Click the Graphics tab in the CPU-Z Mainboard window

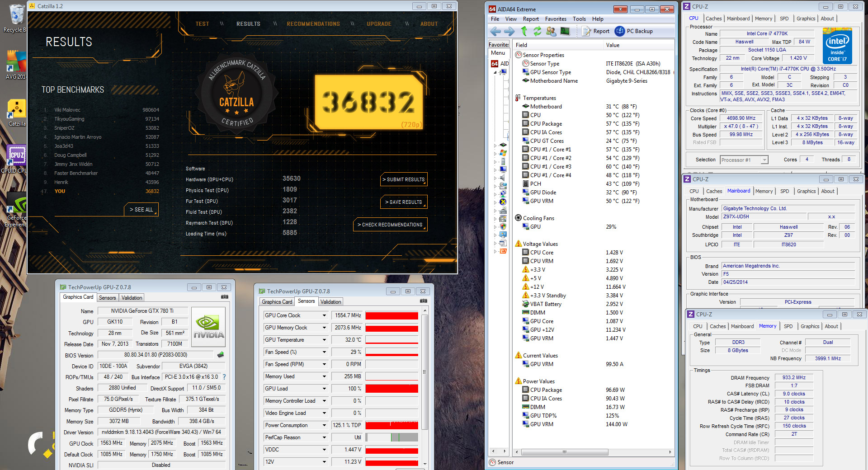(806, 191)
